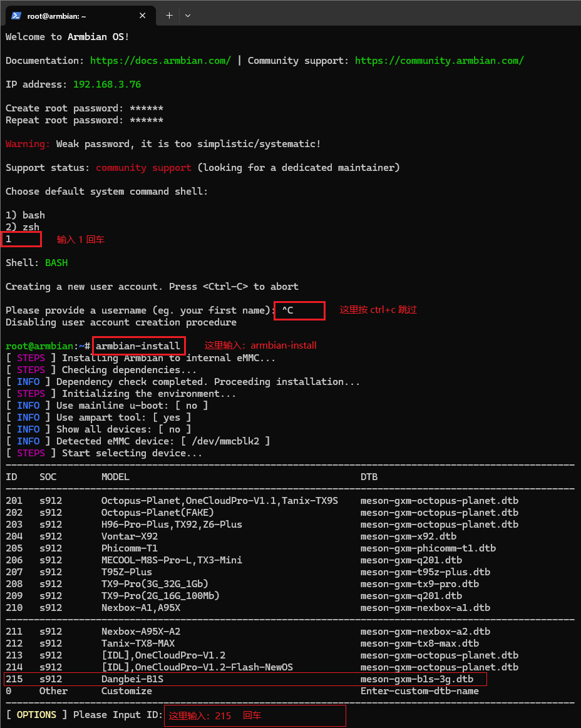Click the Tanix-TX8-MAX model entry
Screen dimensions: 581x728
pos(138,643)
